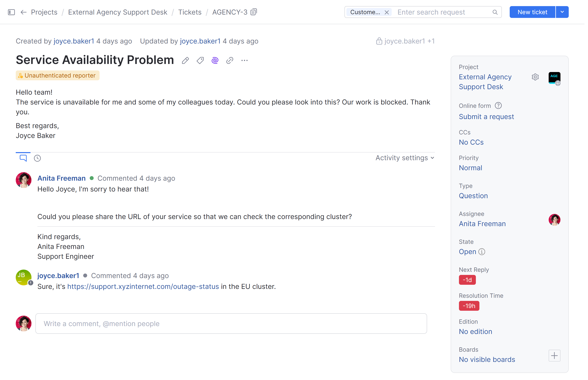Open the three-dots more actions menu

point(244,60)
